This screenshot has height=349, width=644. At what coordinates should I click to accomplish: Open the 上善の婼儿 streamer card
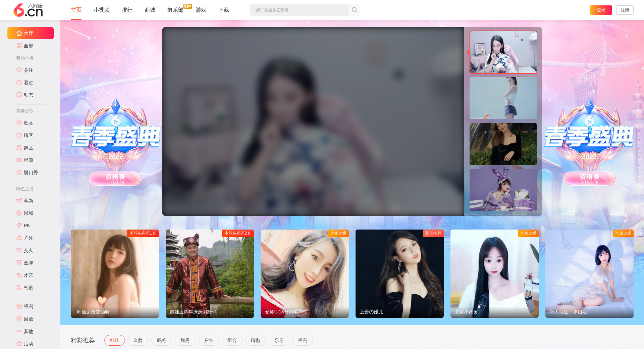399,273
